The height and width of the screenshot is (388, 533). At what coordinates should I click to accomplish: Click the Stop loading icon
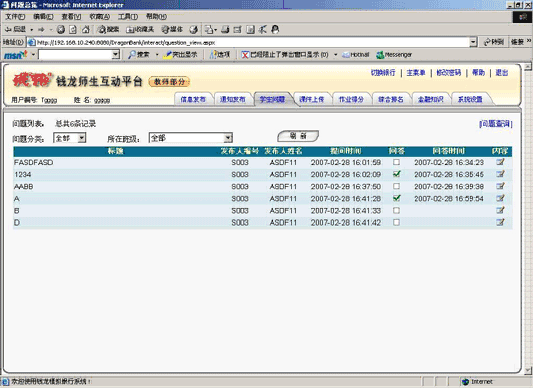pyautogui.click(x=61, y=30)
